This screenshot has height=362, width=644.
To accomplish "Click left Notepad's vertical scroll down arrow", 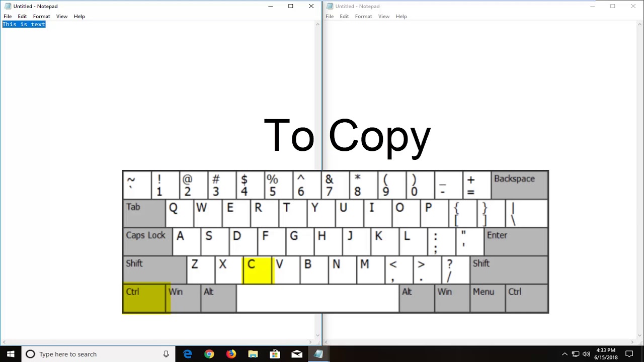I will coord(317,335).
